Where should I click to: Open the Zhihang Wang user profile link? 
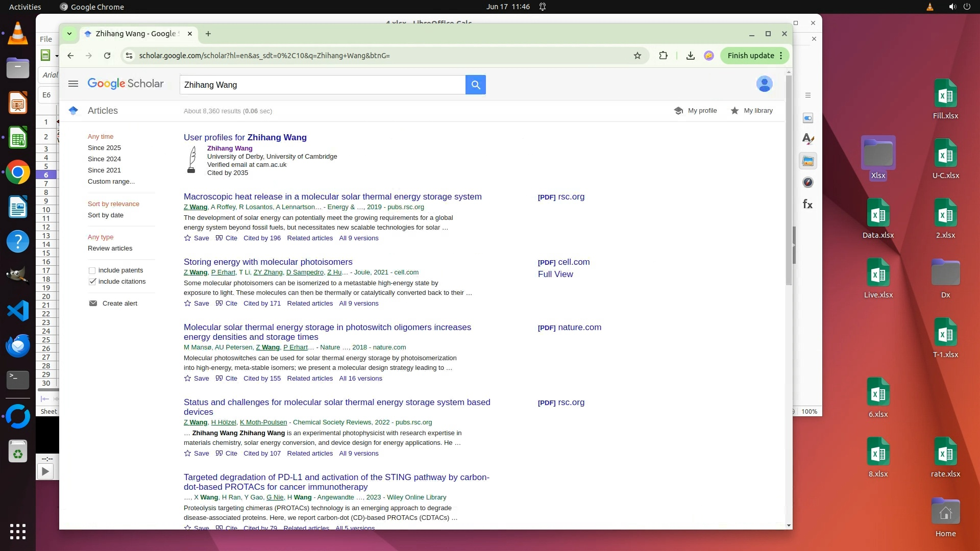[230, 148]
